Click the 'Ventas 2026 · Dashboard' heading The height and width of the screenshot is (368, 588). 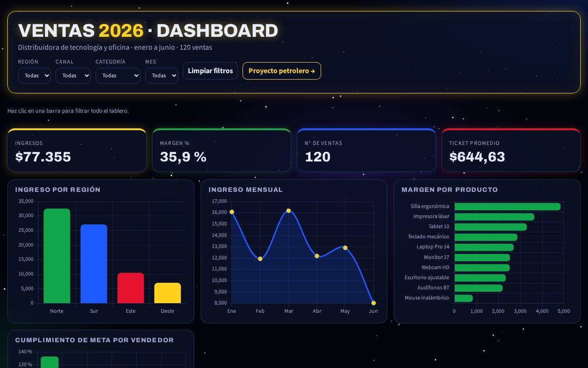click(148, 31)
